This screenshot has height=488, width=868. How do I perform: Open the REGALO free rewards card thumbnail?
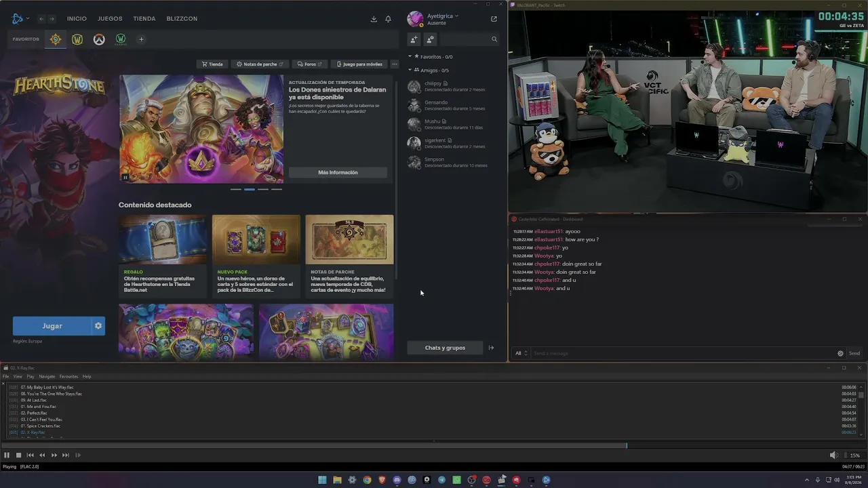[163, 239]
